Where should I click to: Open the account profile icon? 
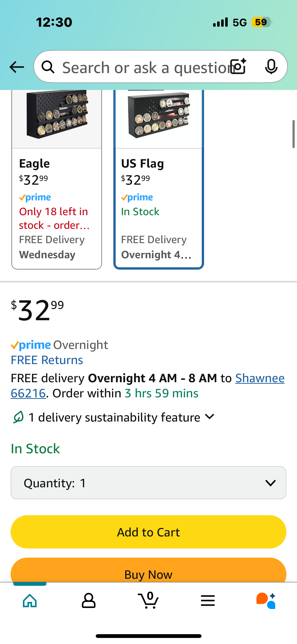(x=89, y=601)
